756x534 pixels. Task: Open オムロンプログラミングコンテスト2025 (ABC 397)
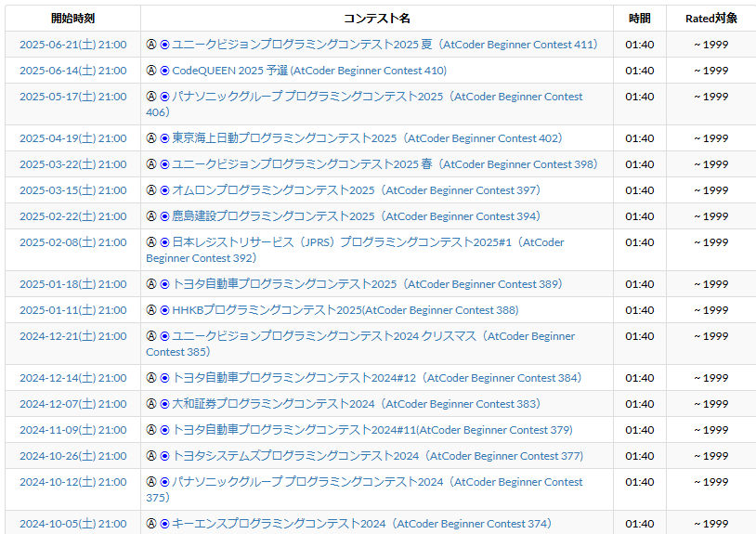(x=357, y=190)
